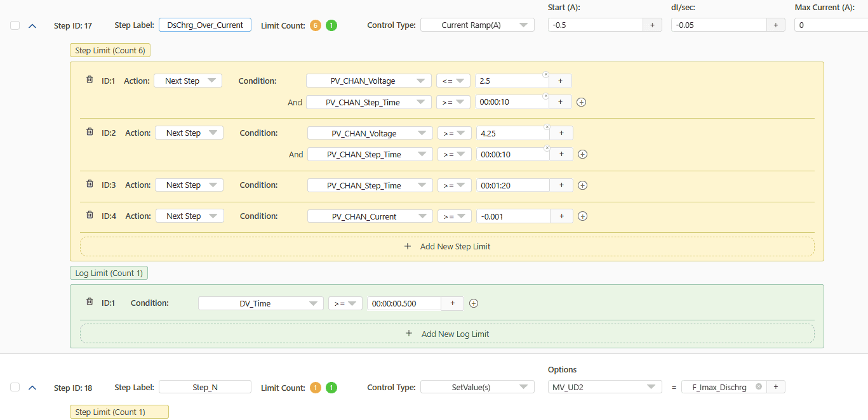Click Add New Log Limit
868x420 pixels.
(447, 334)
